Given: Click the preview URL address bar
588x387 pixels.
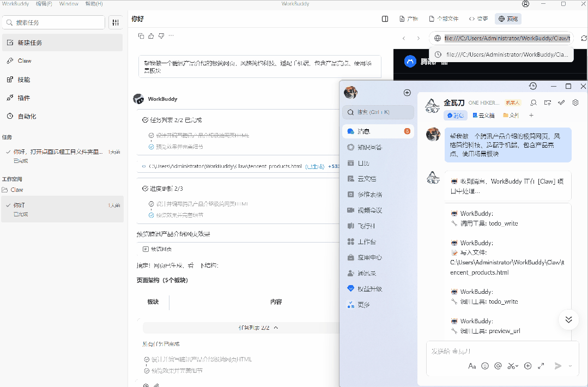Looking at the screenshot, I should coord(501,38).
